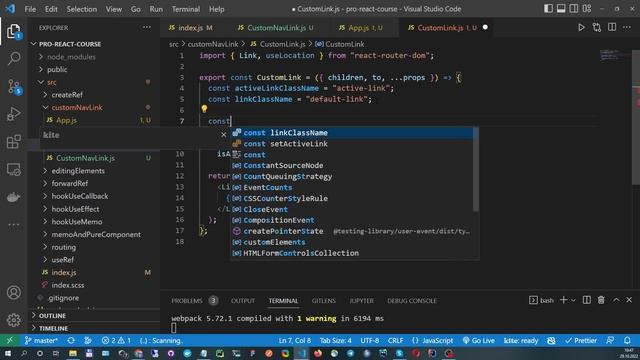Image resolution: width=640 pixels, height=360 pixels.
Task: Change CRLF end of line setting
Action: click(x=395, y=340)
